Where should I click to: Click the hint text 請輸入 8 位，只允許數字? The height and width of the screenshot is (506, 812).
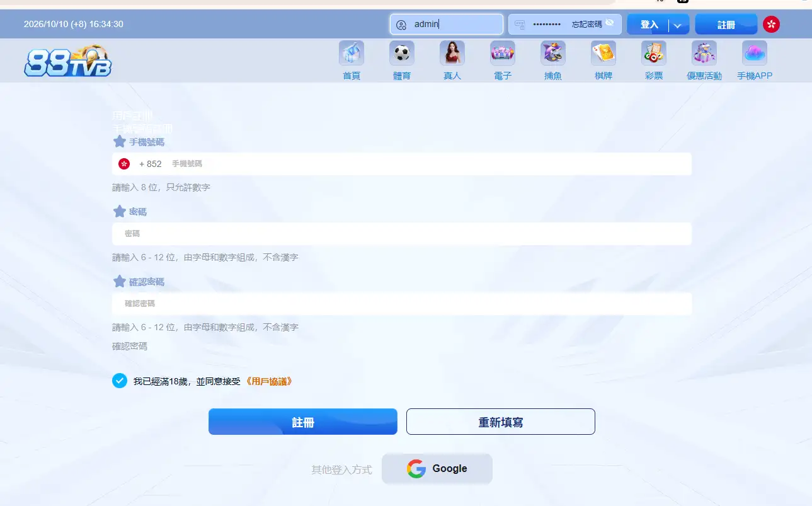[x=161, y=187]
